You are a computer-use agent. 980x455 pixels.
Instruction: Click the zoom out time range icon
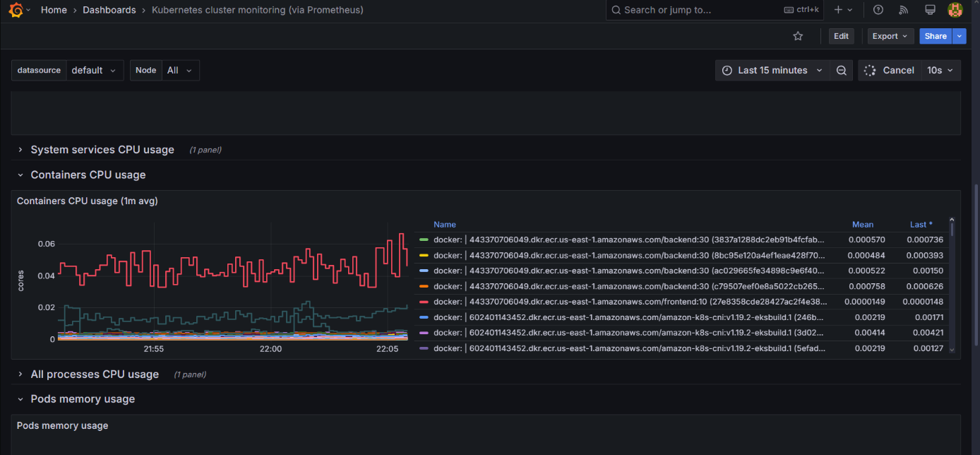click(x=841, y=71)
